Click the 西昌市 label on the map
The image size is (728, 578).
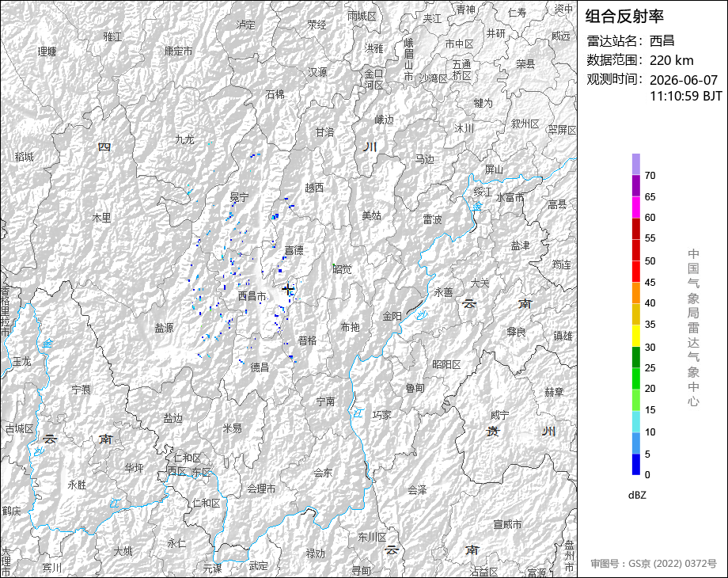coord(252,296)
